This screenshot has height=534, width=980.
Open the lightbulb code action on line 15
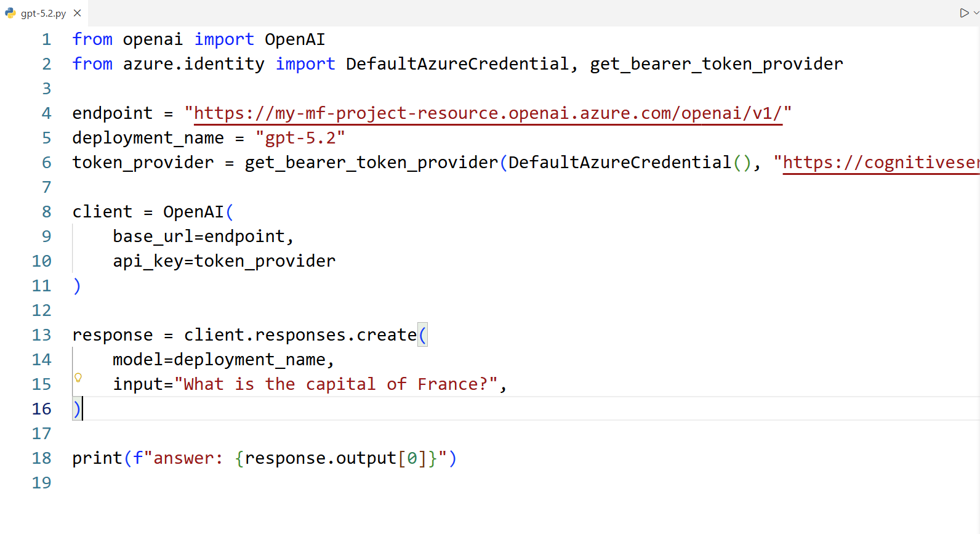(78, 378)
